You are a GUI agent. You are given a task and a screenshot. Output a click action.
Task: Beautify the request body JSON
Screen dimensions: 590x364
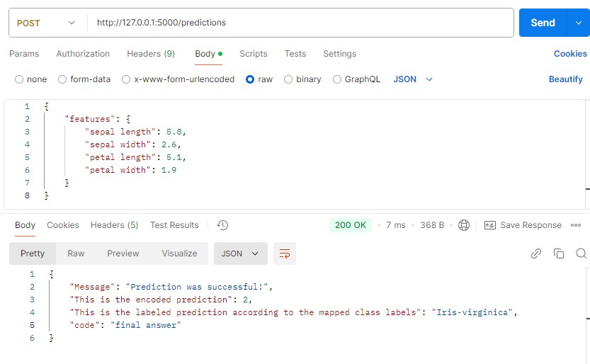pos(565,79)
